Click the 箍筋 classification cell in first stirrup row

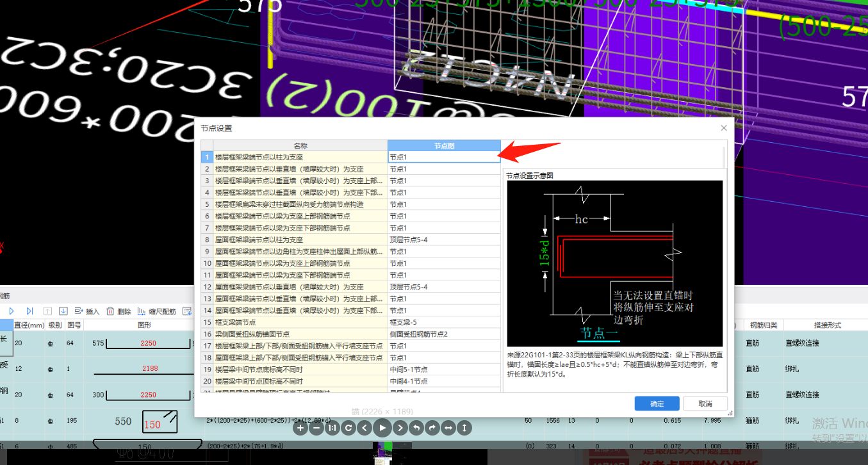click(753, 420)
